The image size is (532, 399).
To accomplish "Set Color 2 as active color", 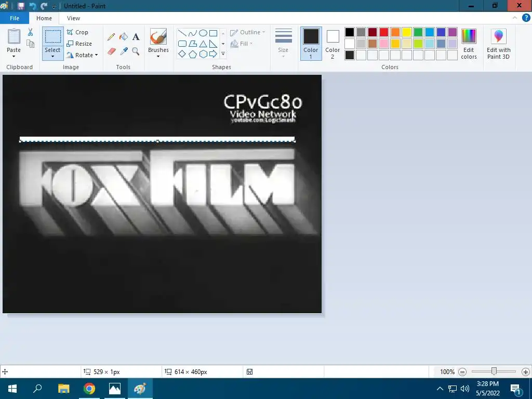I will (x=332, y=44).
